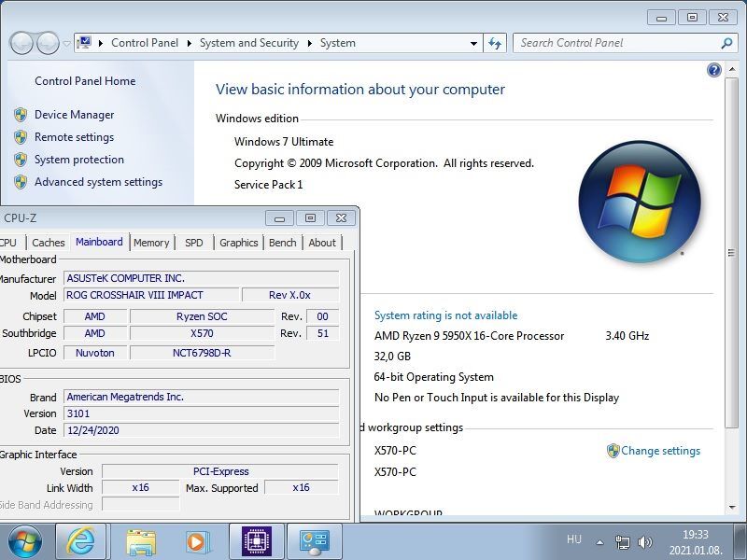The height and width of the screenshot is (560, 747).
Task: Go to Control Panel Home
Action: 85,81
